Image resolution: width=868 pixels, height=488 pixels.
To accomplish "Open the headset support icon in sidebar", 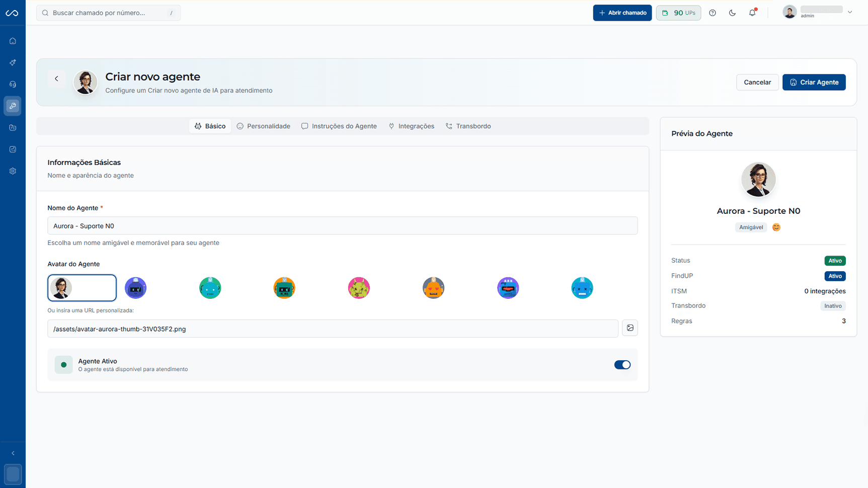I will click(13, 85).
